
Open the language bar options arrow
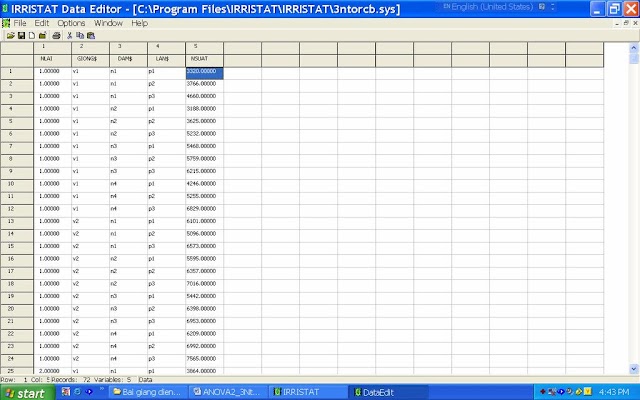pos(553,7)
